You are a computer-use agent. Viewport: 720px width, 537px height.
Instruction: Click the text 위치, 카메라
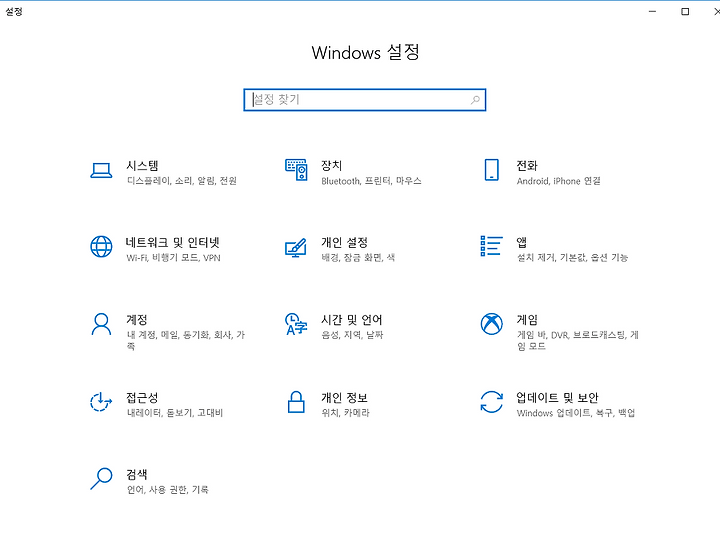pyautogui.click(x=345, y=413)
